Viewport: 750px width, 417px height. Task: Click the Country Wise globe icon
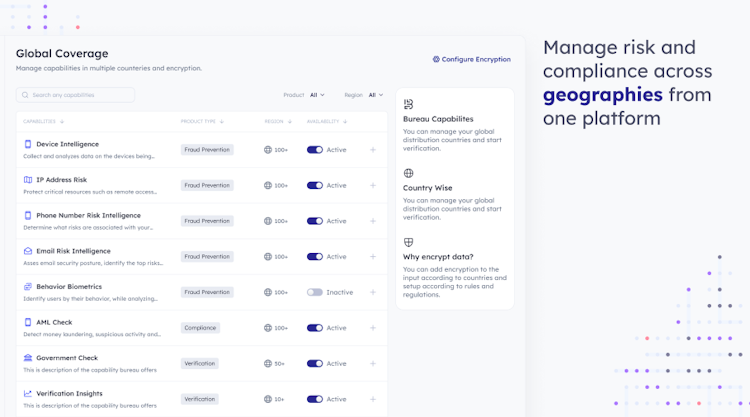tap(408, 173)
